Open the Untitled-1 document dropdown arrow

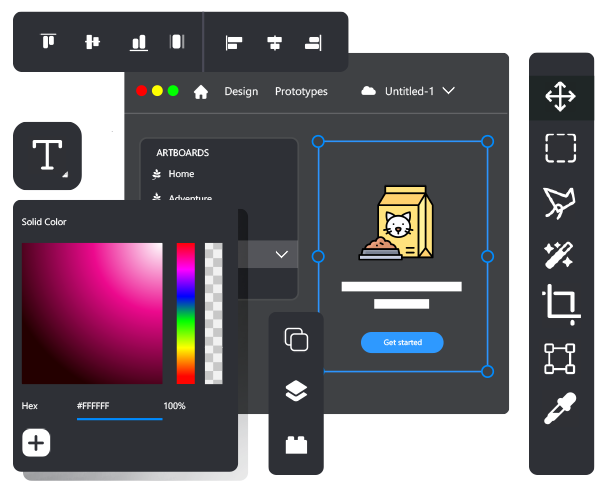coord(448,91)
